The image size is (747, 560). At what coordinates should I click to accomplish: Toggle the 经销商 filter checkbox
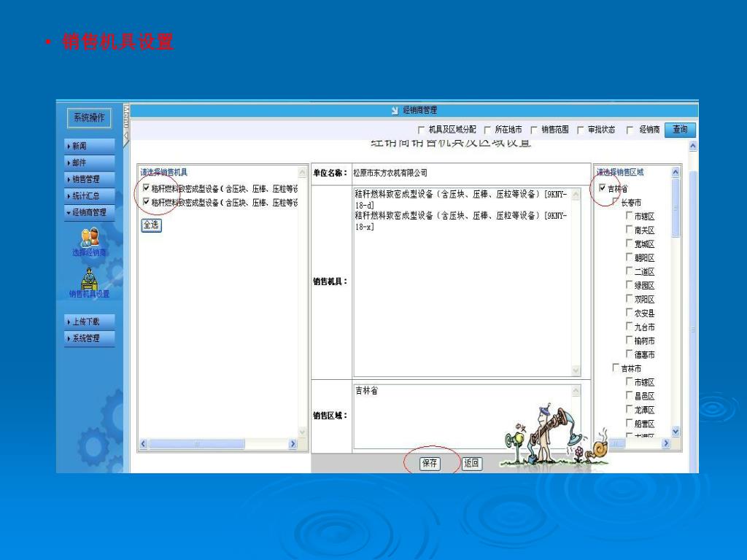(630, 130)
